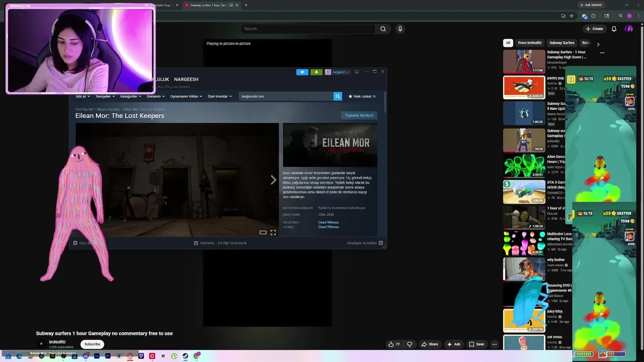
Task: Open Steam friends and chat grid icon
Action: click(x=381, y=243)
